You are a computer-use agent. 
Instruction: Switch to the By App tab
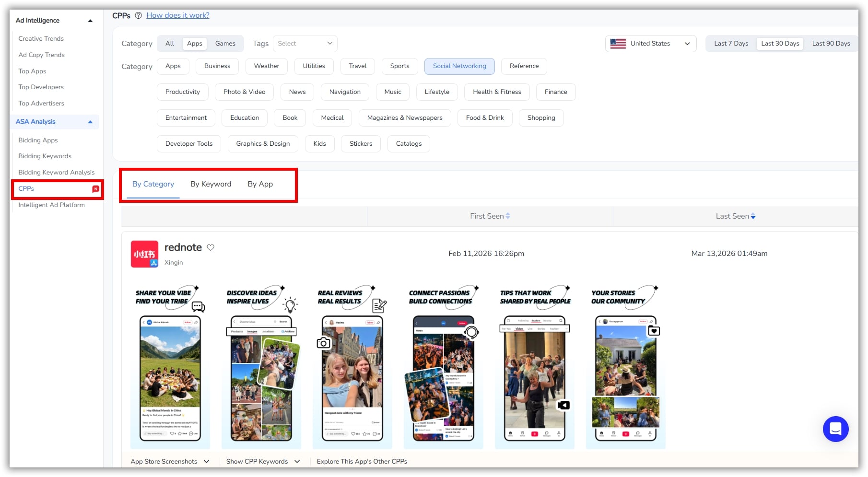coord(260,184)
